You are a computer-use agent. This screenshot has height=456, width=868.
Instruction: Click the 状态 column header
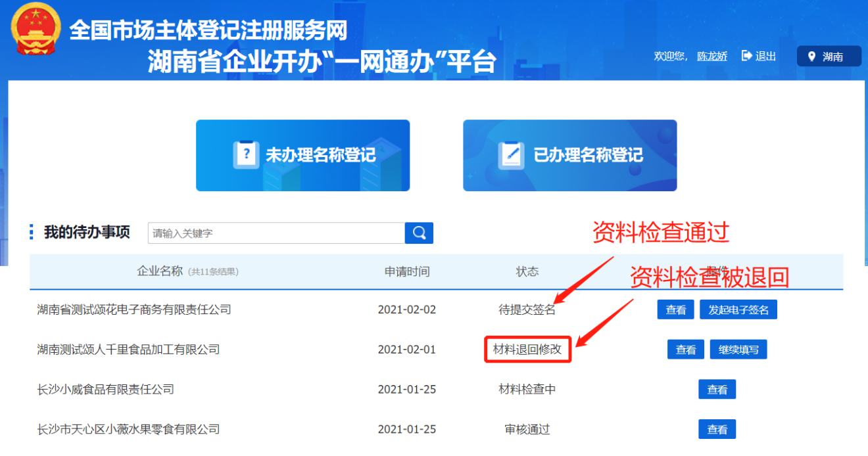[527, 272]
